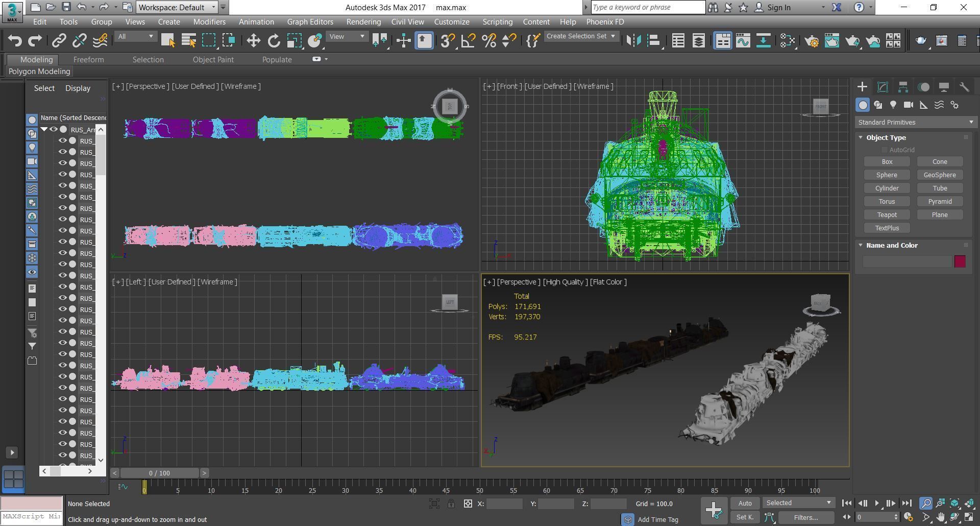Open the Graph Editors menu
Screen dimensions: 980x526
[310, 22]
